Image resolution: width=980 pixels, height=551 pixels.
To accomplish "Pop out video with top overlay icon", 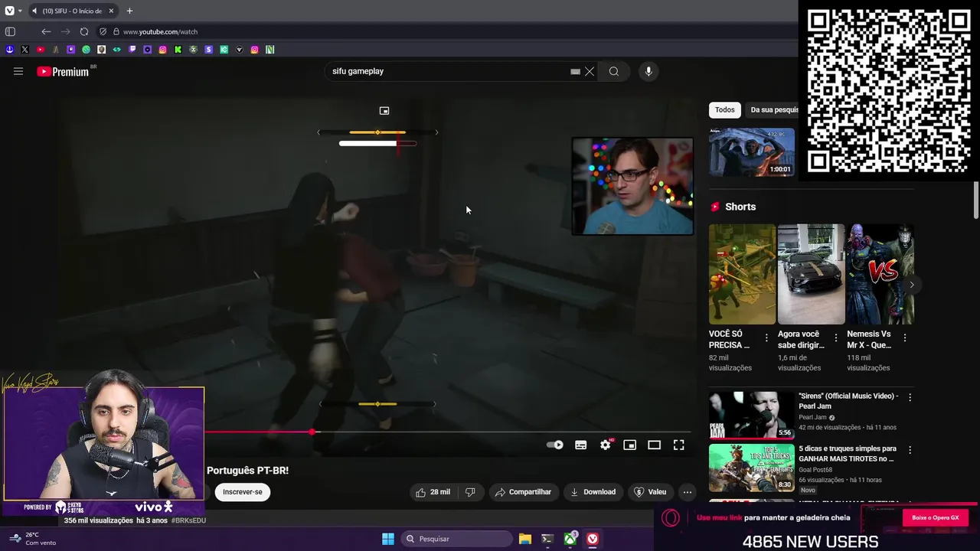I will point(384,111).
